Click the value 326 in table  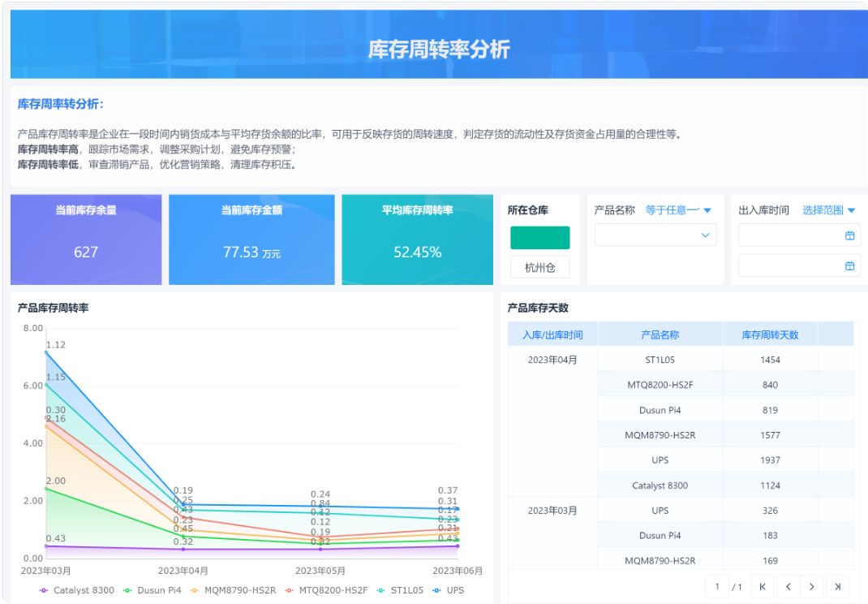point(770,511)
